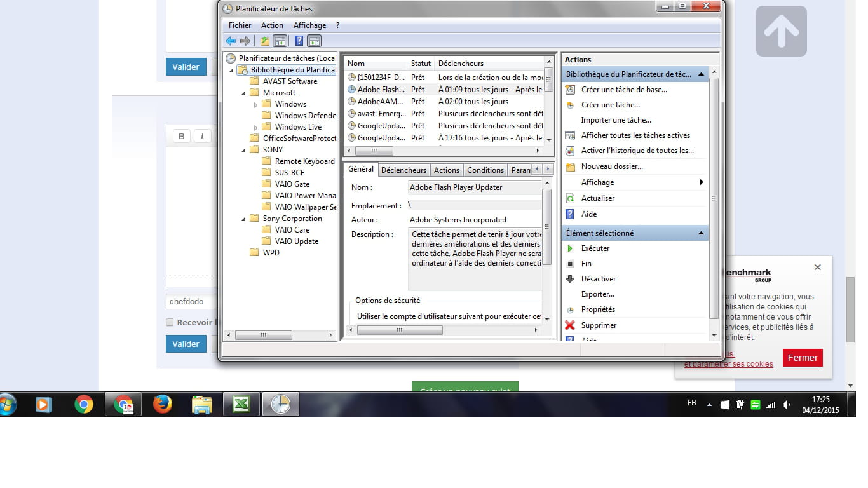Collapse the SONY folder node
This screenshot has width=868, height=488.
click(244, 150)
